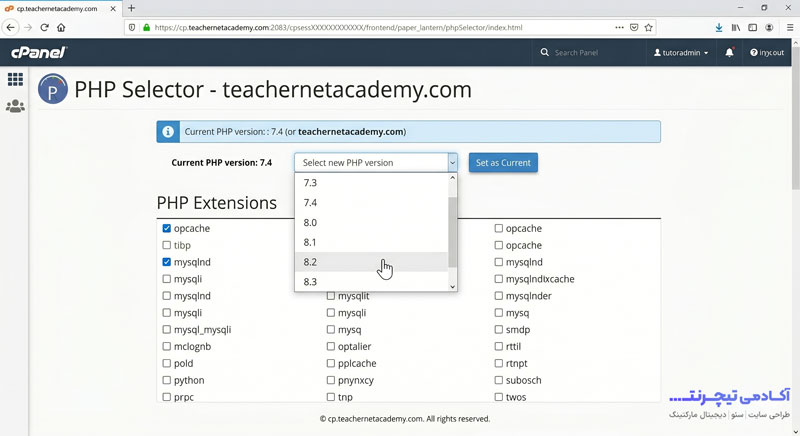Image resolution: width=800 pixels, height=436 pixels.
Task: Check the tnp extension
Action: [x=331, y=397]
